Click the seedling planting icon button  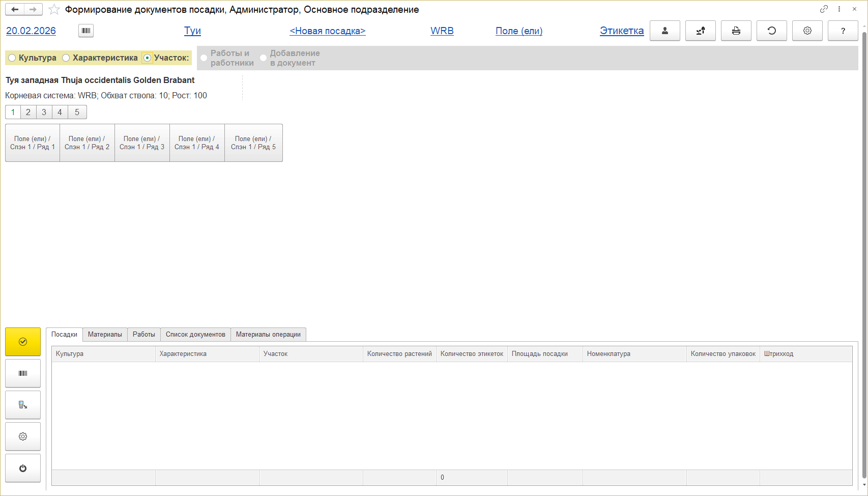(701, 31)
